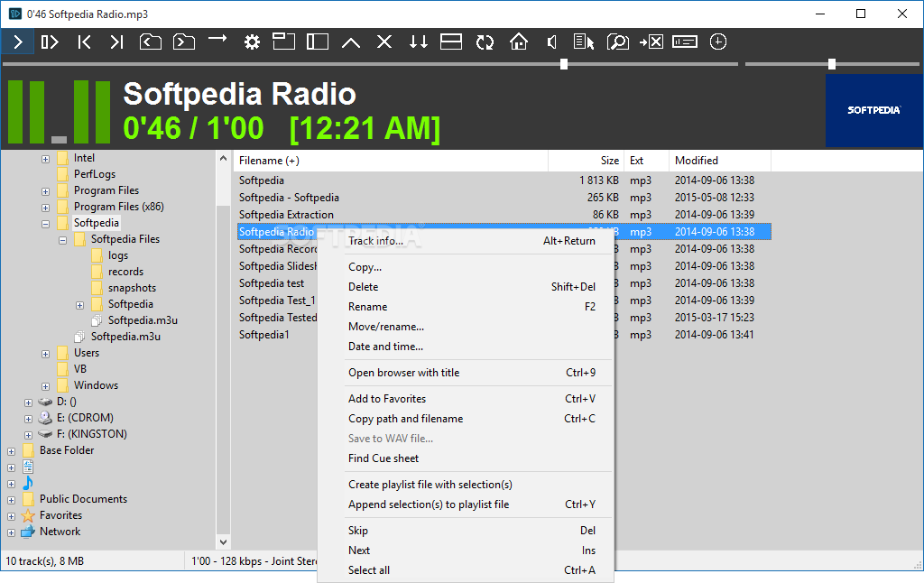Click the Softpedia album art thumbnail

pyautogui.click(x=873, y=110)
